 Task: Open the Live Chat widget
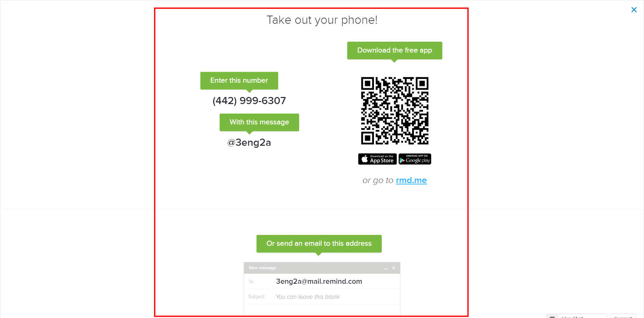(x=576, y=316)
